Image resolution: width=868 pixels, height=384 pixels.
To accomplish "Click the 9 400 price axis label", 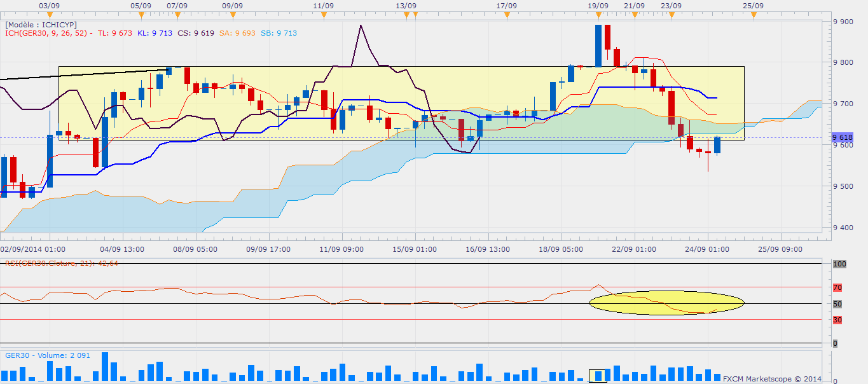I will (843, 228).
